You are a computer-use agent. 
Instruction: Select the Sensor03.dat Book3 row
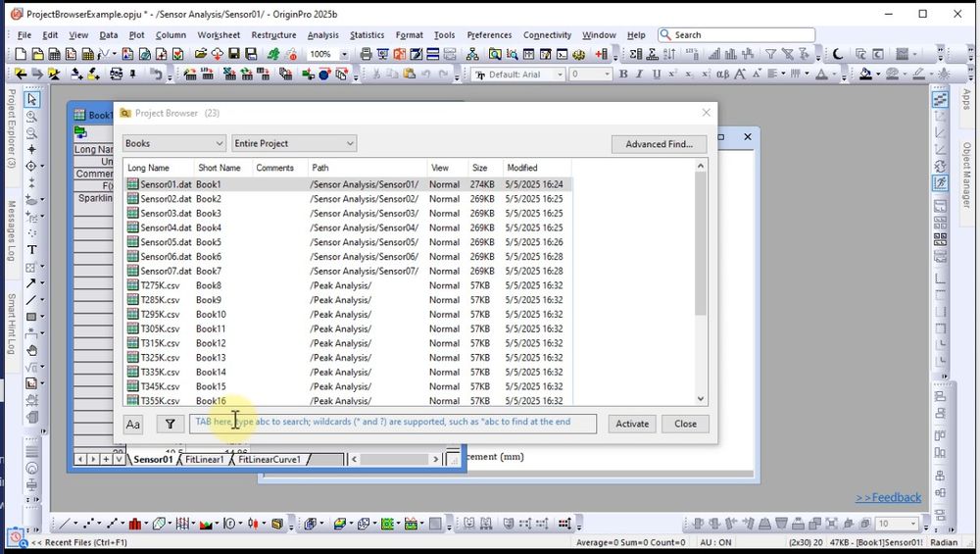pos(349,213)
